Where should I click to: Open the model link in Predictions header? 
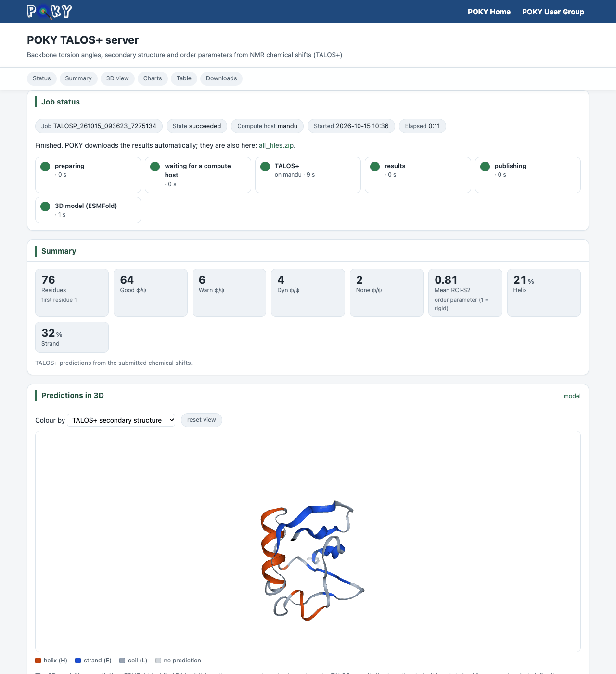572,396
